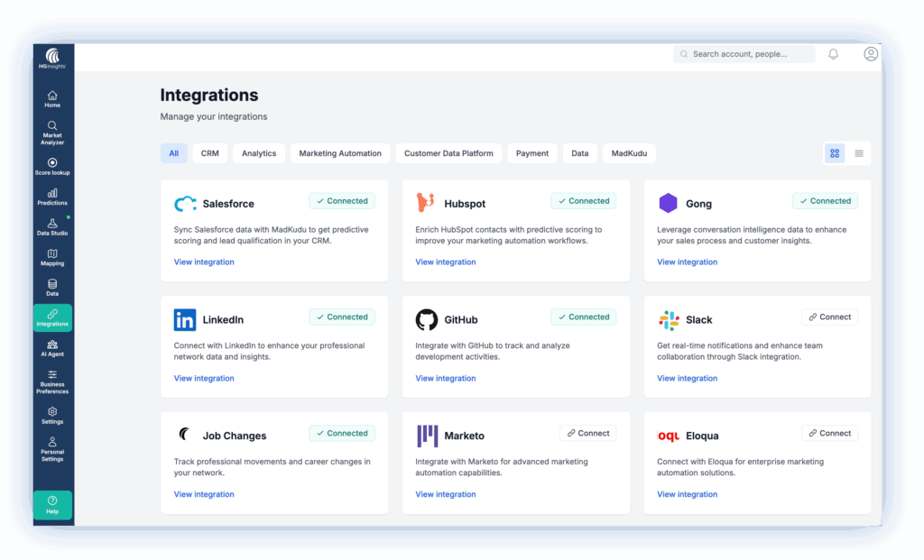Open Data Studio in the sidebar

coord(51,225)
